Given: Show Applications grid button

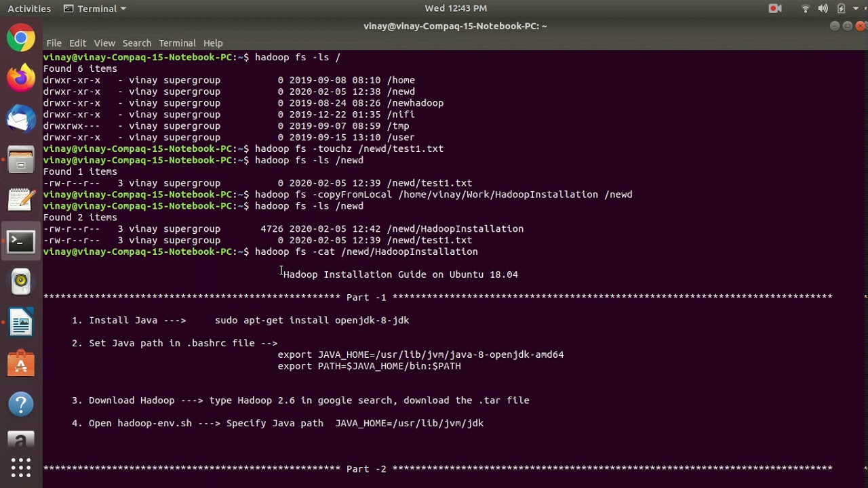Looking at the screenshot, I should tap(21, 467).
